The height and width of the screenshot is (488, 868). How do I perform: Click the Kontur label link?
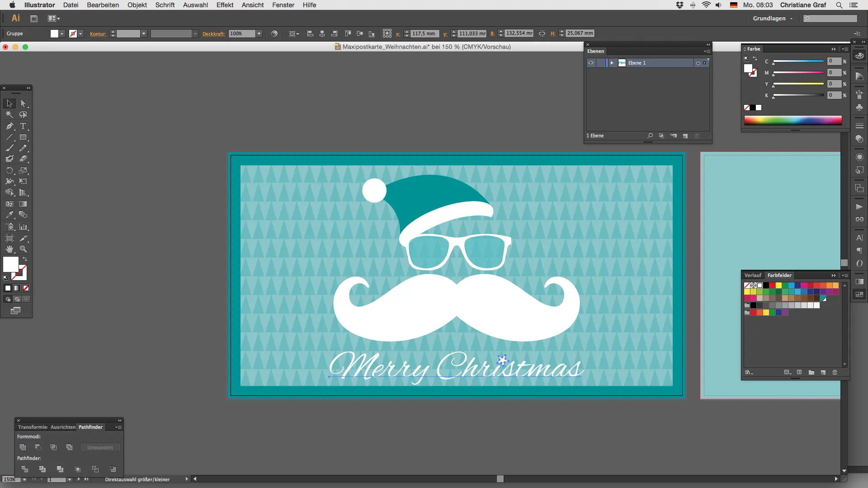coord(98,34)
